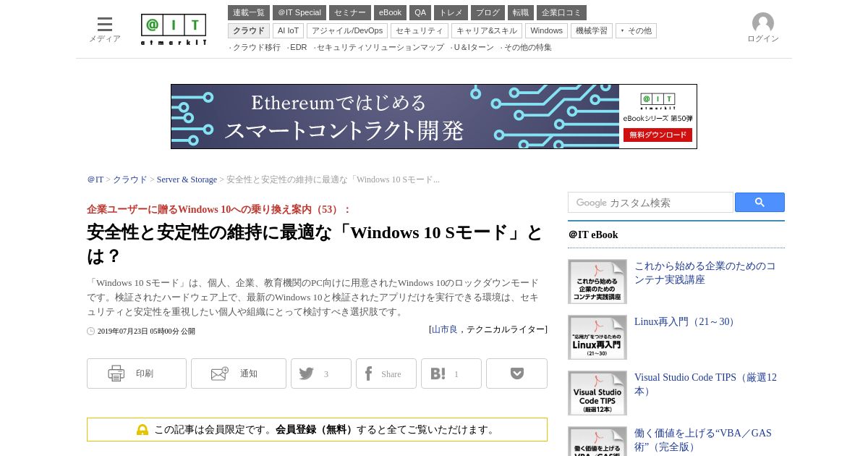868x456 pixels.
Task: Open the トレメ tab
Action: tap(451, 12)
